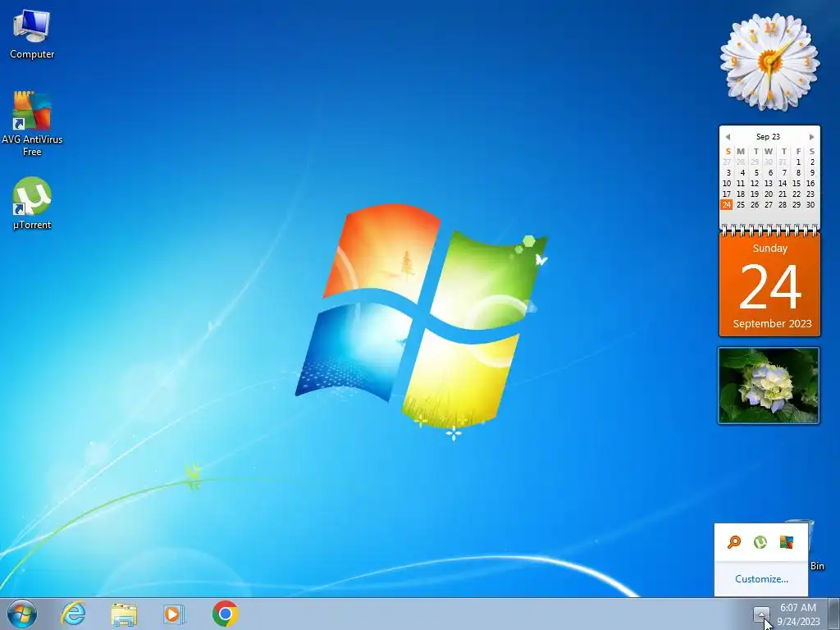Viewport: 840px width, 630px height.
Task: Select date 5 in the calendar gadget
Action: (756, 172)
